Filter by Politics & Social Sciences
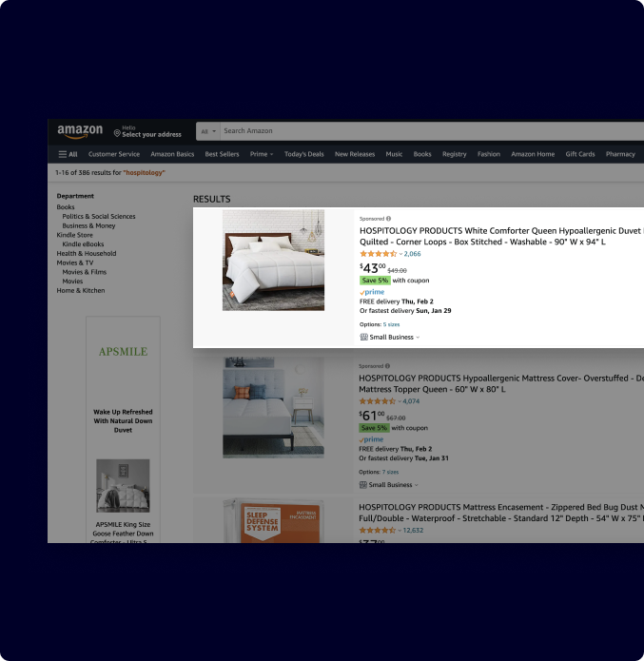This screenshot has width=644, height=661. tap(99, 216)
